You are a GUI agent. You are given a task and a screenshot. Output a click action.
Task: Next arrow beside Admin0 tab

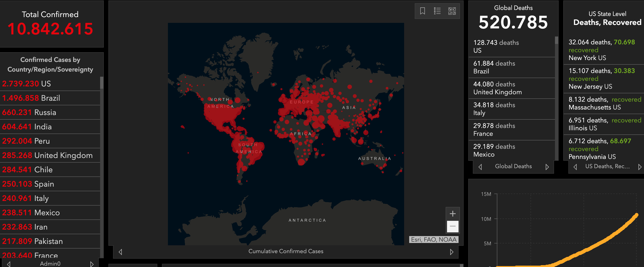pos(92,264)
